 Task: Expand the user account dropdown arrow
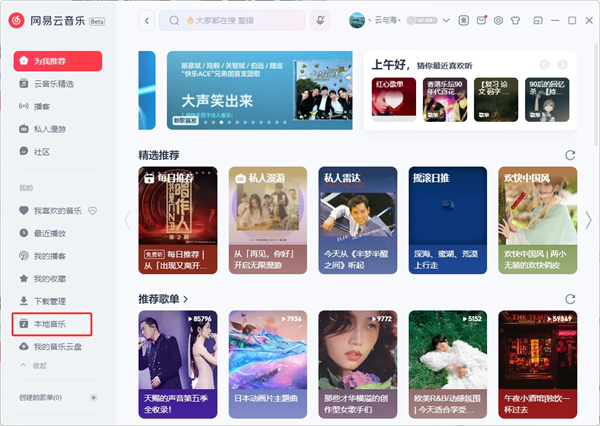point(448,20)
